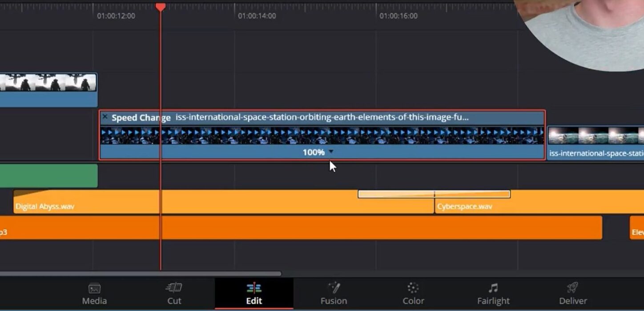The image size is (644, 311).
Task: Select the green clip on the timeline
Action: 49,175
